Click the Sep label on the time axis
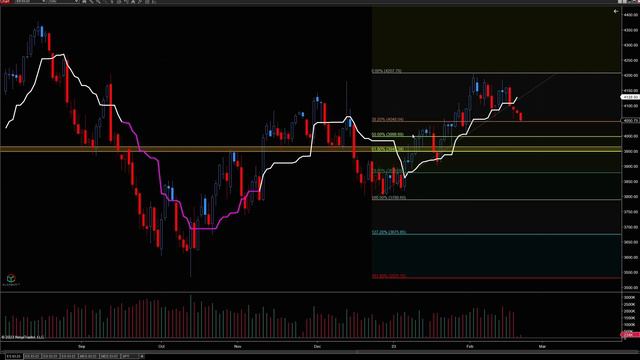This screenshot has height=360, width=640. click(x=82, y=347)
